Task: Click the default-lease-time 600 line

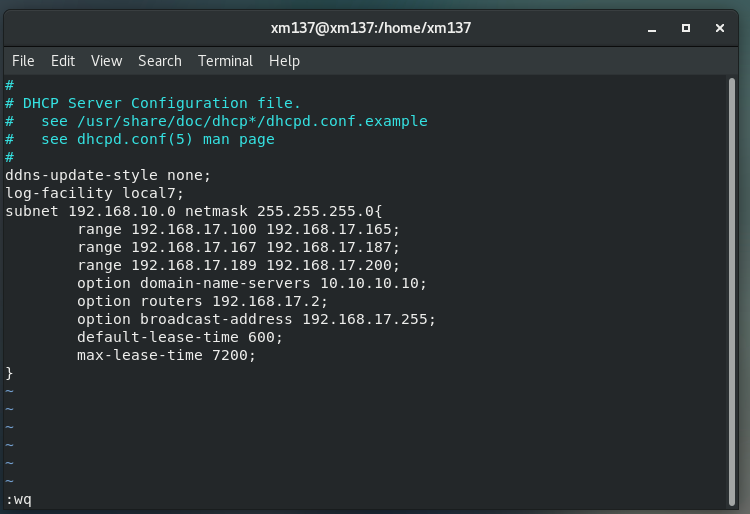Action: click(x=180, y=337)
